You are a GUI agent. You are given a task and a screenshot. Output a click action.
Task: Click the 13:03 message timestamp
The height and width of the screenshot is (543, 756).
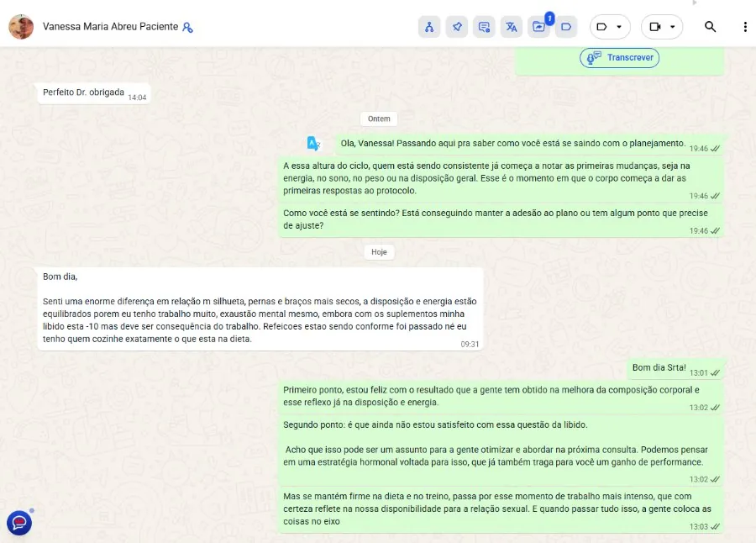[x=699, y=526]
